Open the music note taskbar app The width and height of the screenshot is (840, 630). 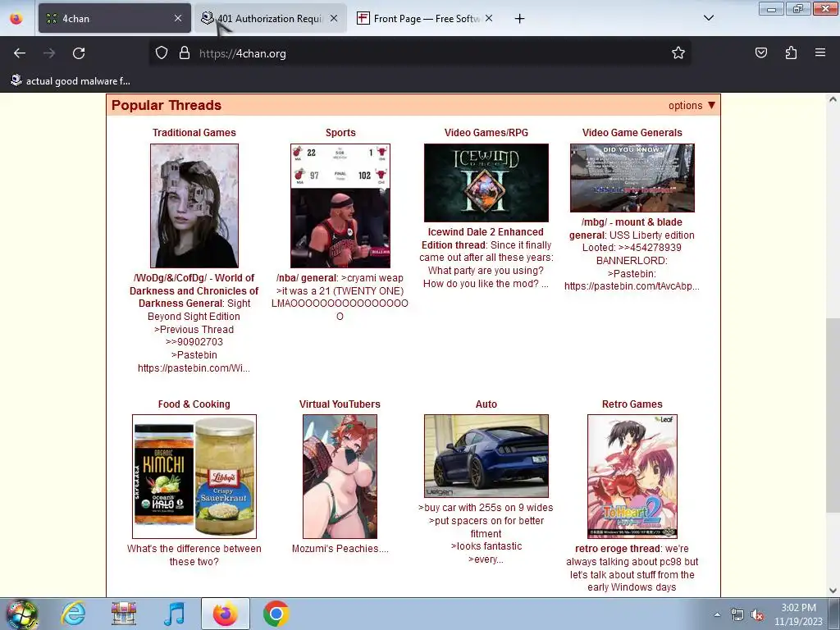point(175,614)
